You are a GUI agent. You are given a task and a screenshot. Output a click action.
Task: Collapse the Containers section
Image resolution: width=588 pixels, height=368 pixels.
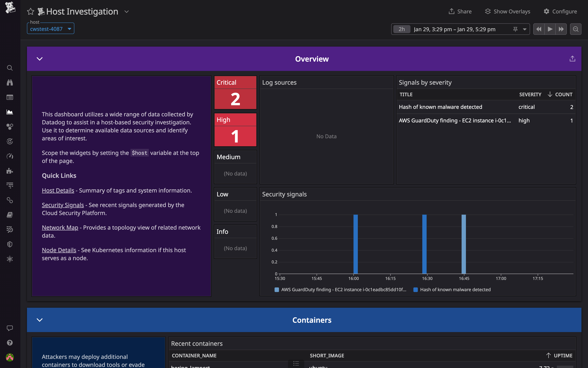point(40,320)
